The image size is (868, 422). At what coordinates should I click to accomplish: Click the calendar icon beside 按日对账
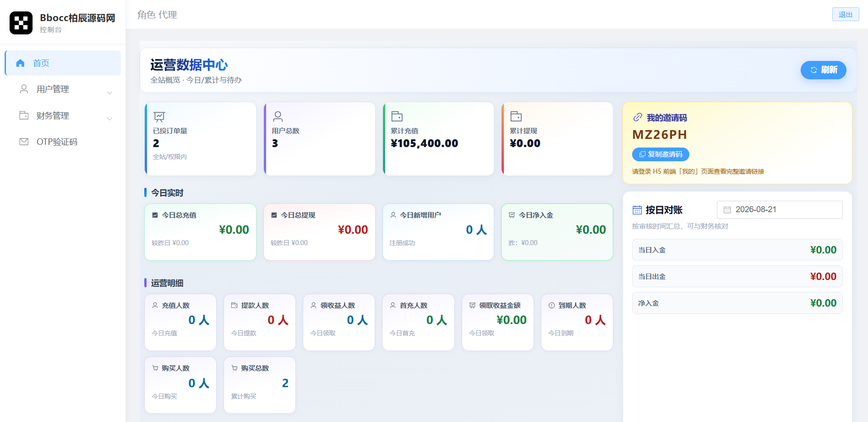(x=637, y=210)
